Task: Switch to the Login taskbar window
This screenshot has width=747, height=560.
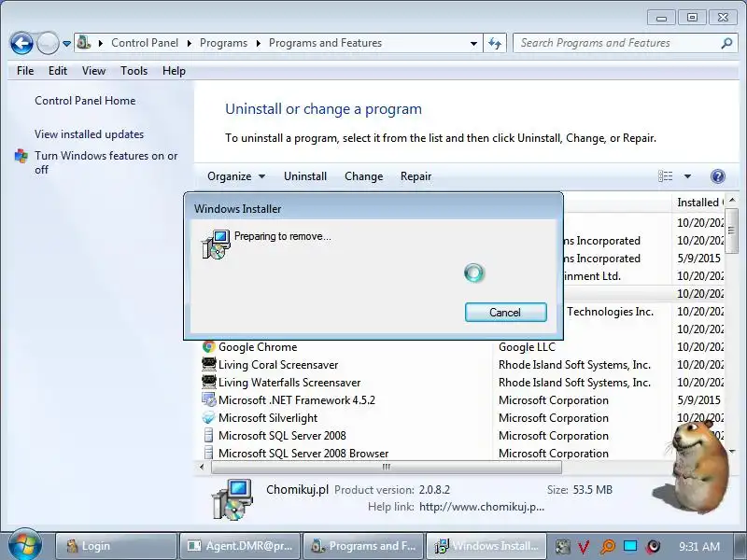Action: click(x=116, y=546)
